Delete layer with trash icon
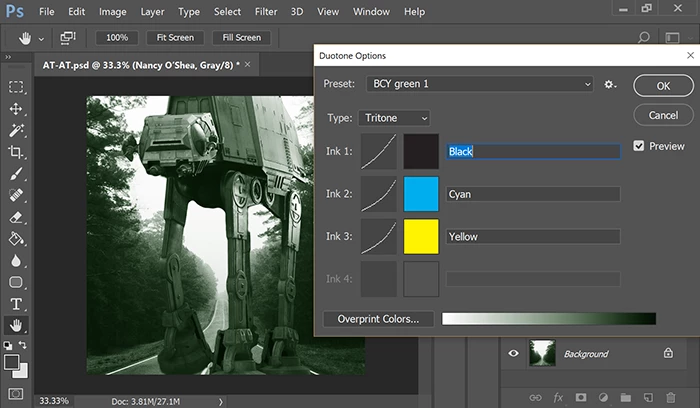Screen dimensions: 700x408 [671, 397]
